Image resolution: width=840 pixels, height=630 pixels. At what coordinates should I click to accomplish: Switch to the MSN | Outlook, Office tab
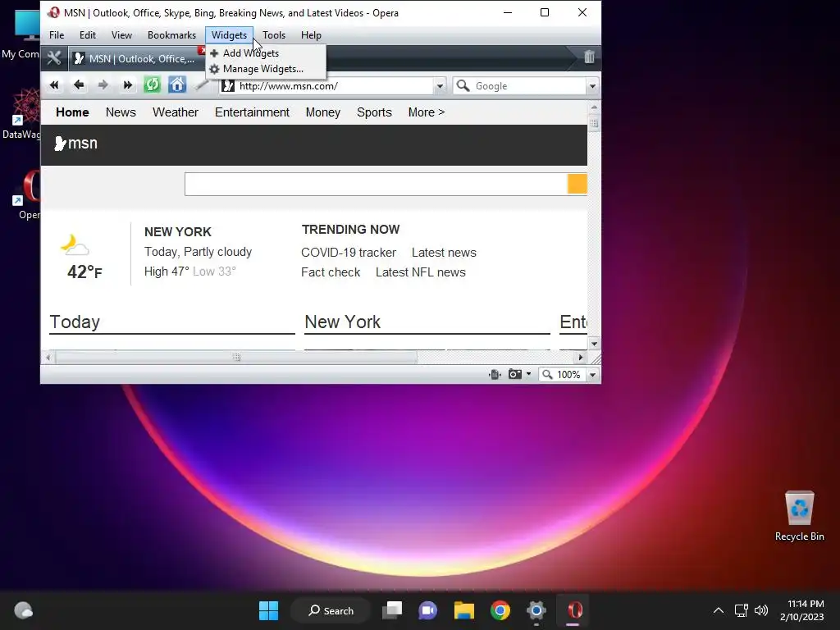(x=137, y=58)
